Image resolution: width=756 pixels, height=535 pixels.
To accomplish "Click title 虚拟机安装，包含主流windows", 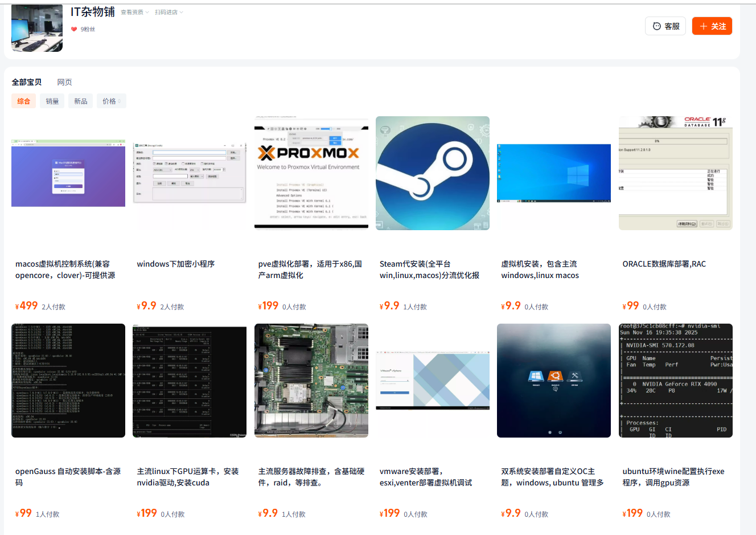I will pos(540,269).
